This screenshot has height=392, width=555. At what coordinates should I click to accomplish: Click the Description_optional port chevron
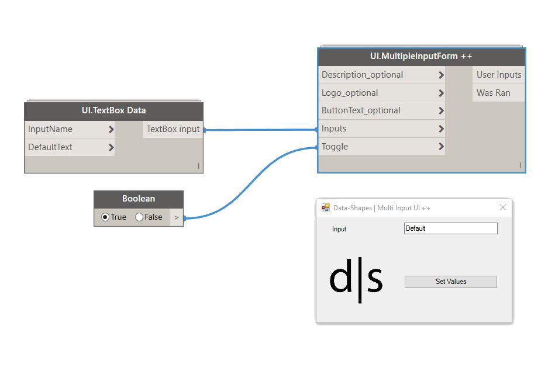pos(440,75)
